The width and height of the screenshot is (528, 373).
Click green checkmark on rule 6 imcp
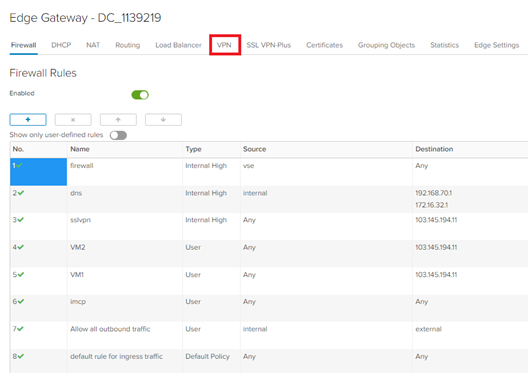[x=21, y=301]
